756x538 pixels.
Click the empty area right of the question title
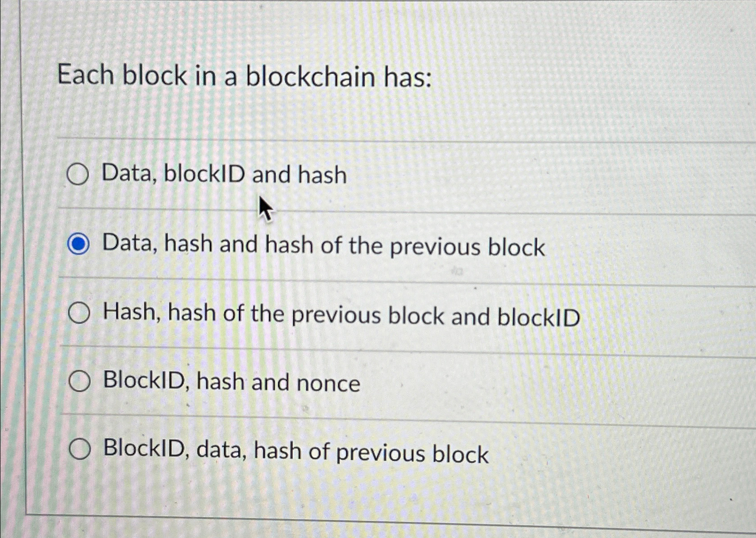pos(583,76)
